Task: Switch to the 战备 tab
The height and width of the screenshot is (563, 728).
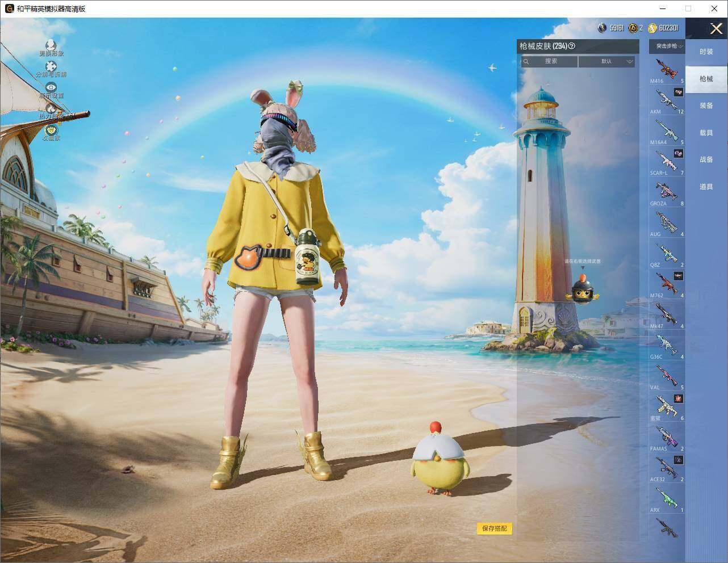Action: [706, 159]
